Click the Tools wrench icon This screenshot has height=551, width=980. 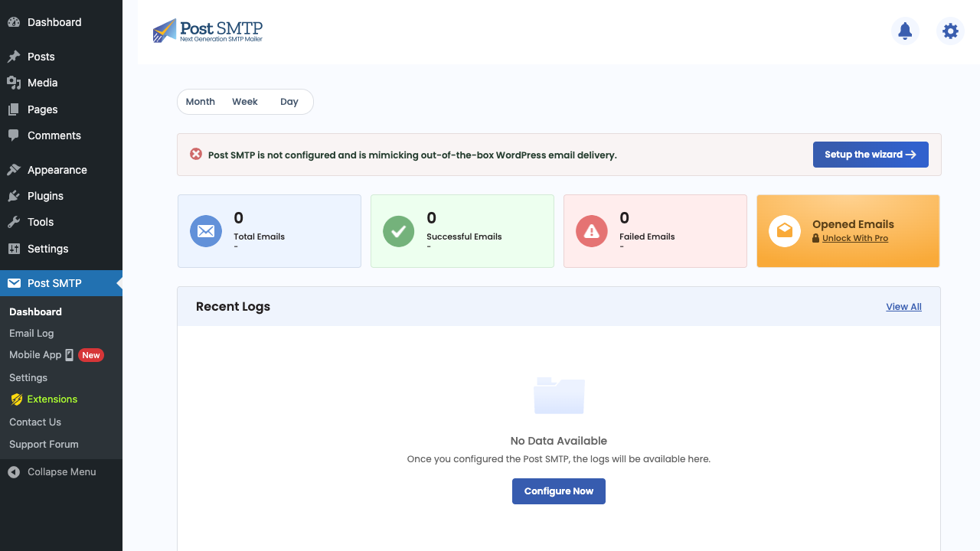pos(14,222)
